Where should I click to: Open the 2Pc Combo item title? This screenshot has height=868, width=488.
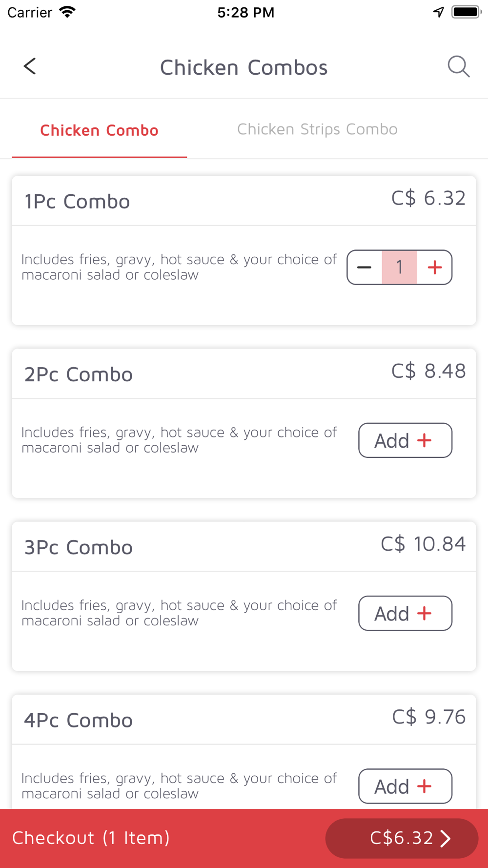79,374
